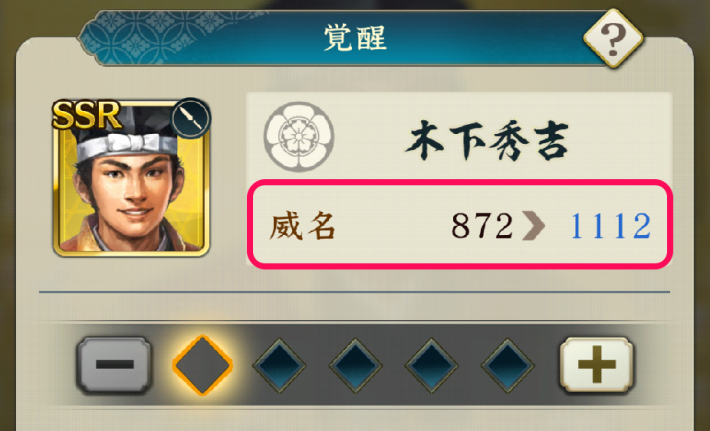
Task: Open the 木下秀吉 character portrait
Action: 131,177
